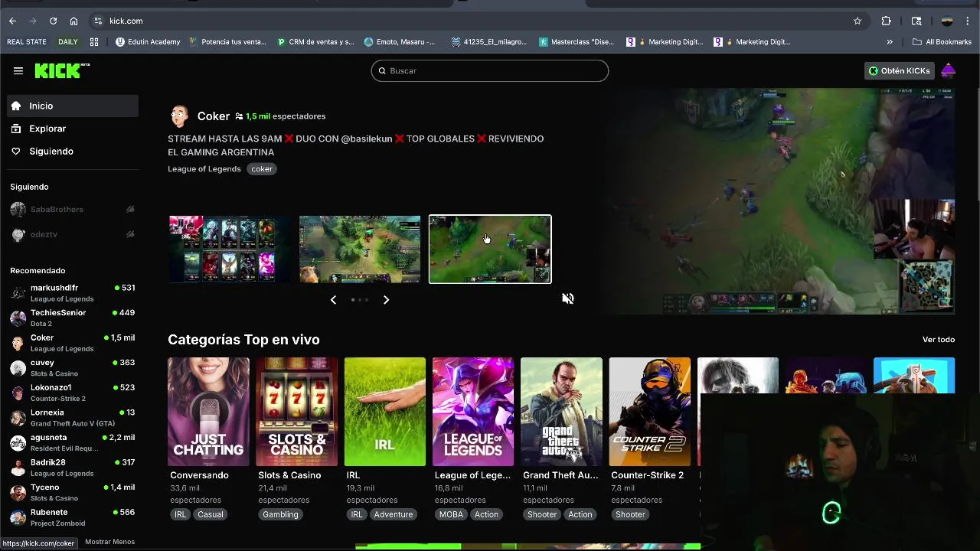
Task: Go to previous featured stream arrow
Action: (x=333, y=300)
